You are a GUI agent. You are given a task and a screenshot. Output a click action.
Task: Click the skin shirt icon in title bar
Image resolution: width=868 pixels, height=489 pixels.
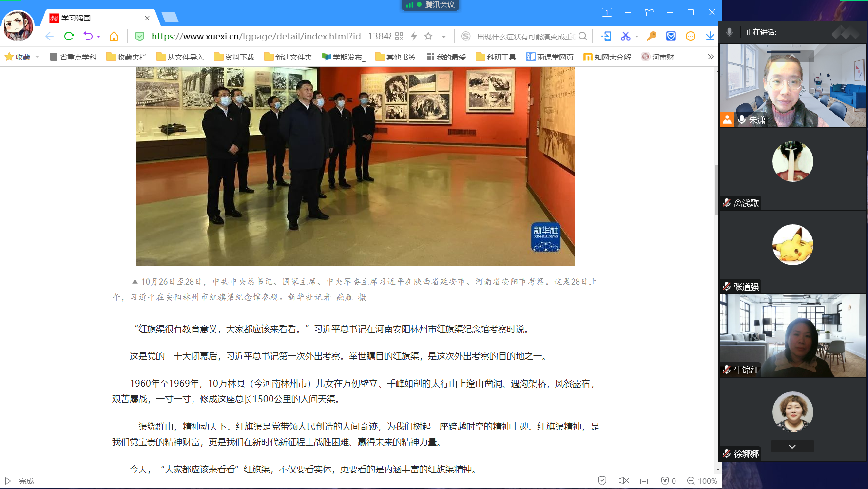pos(649,13)
